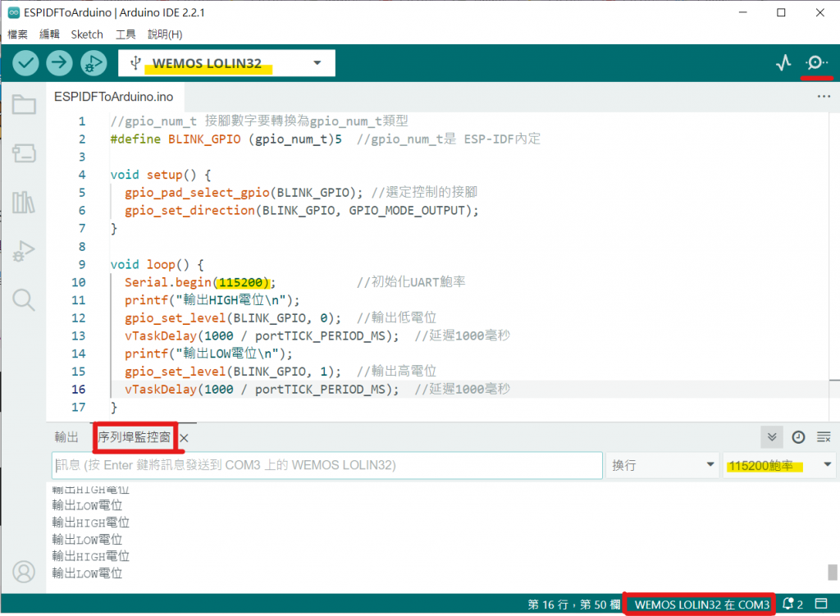Open the 工具 menu
Viewport: 840px width, 616px height.
click(x=126, y=34)
